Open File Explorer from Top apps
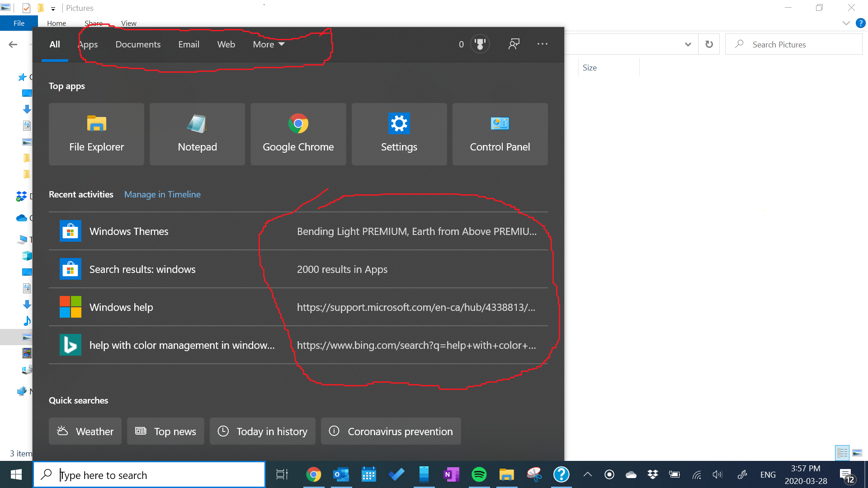This screenshot has width=868, height=488. tap(96, 134)
